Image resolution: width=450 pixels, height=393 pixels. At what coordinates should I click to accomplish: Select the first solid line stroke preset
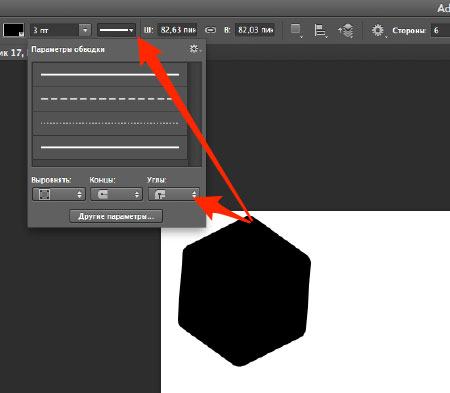(x=110, y=75)
